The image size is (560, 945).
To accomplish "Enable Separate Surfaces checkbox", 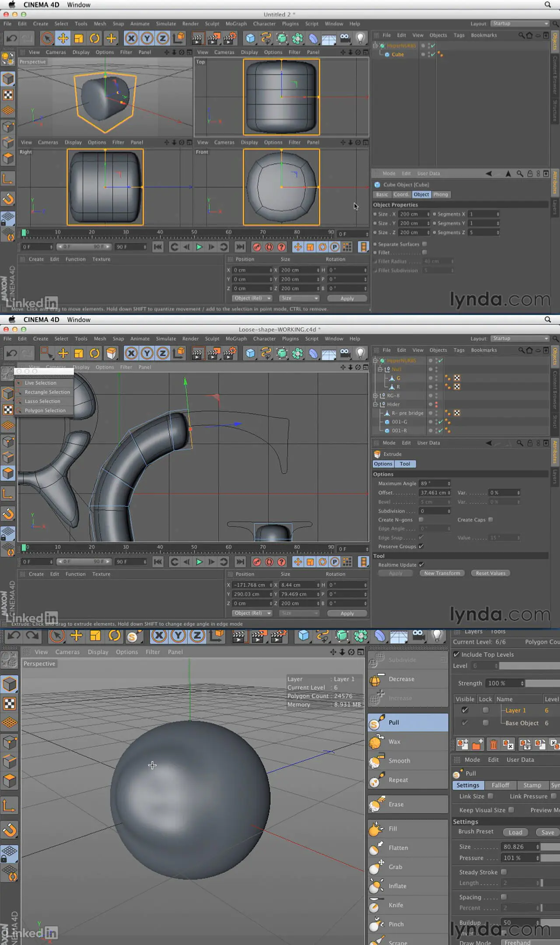I will [x=424, y=244].
